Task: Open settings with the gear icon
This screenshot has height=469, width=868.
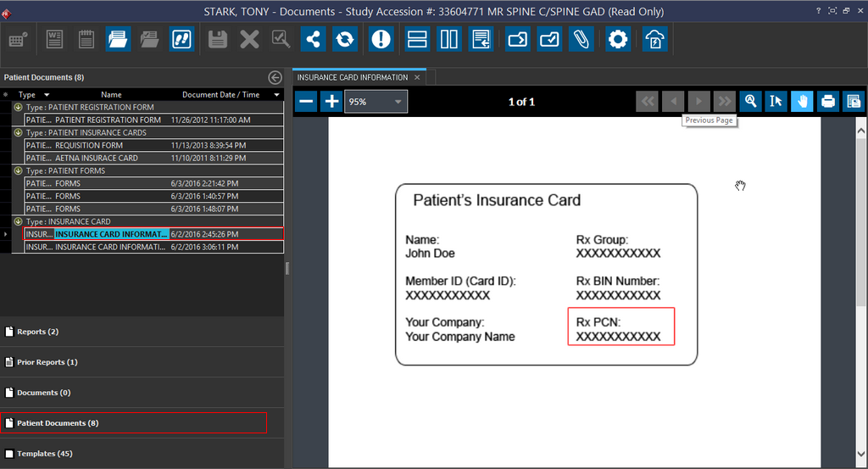Action: (618, 39)
